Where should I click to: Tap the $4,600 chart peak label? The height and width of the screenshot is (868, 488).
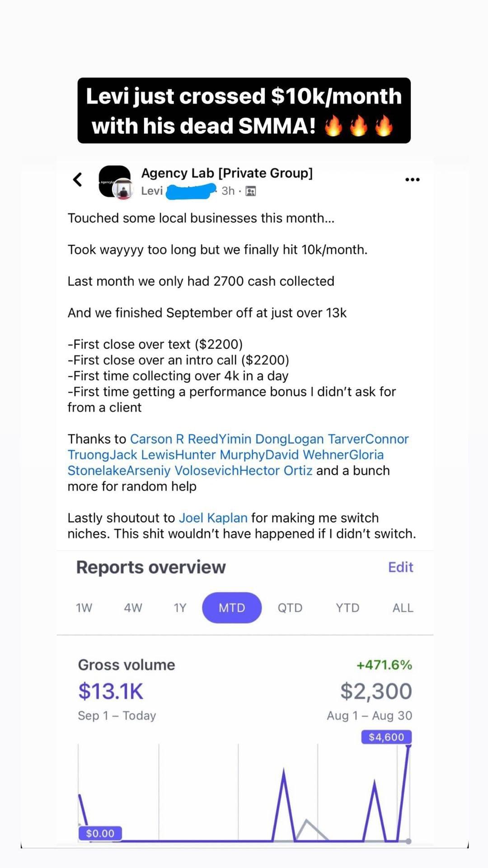[386, 737]
